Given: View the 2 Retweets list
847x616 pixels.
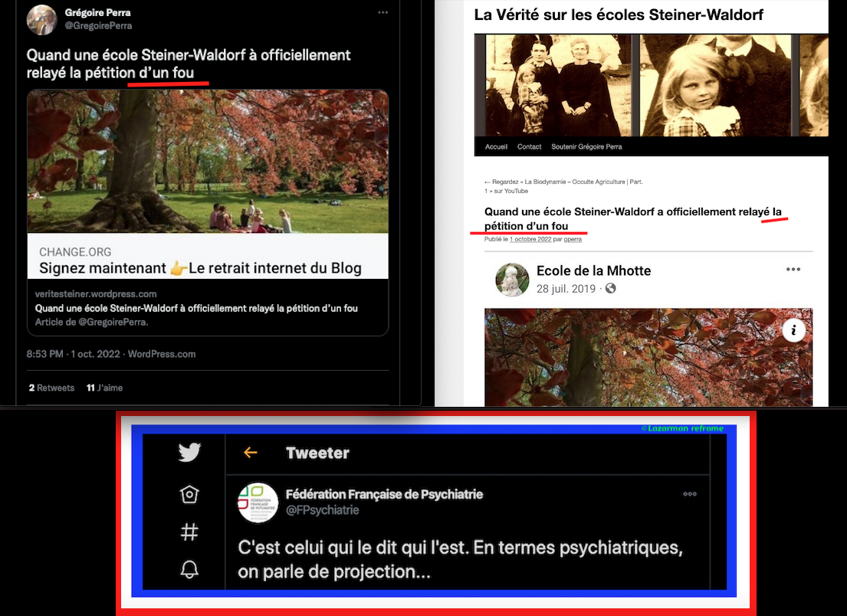Looking at the screenshot, I should 51,388.
